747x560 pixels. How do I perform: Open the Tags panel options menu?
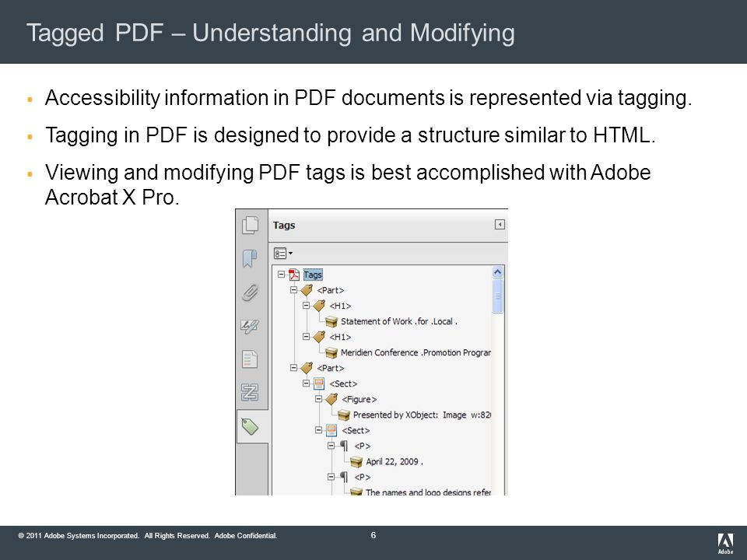click(x=283, y=254)
